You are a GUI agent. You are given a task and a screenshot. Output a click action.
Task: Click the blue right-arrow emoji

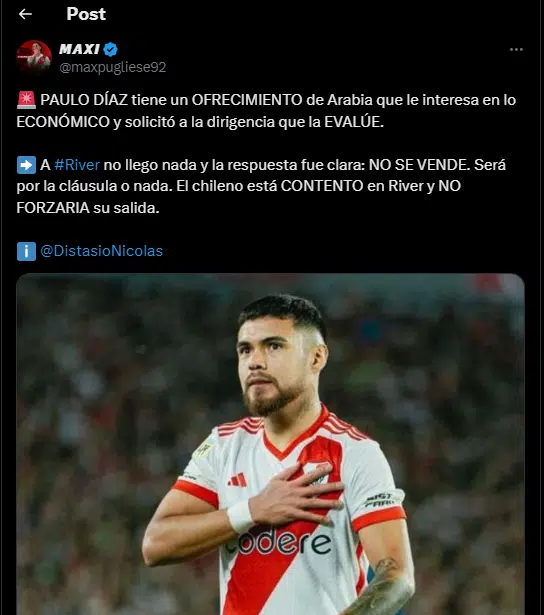click(x=26, y=165)
